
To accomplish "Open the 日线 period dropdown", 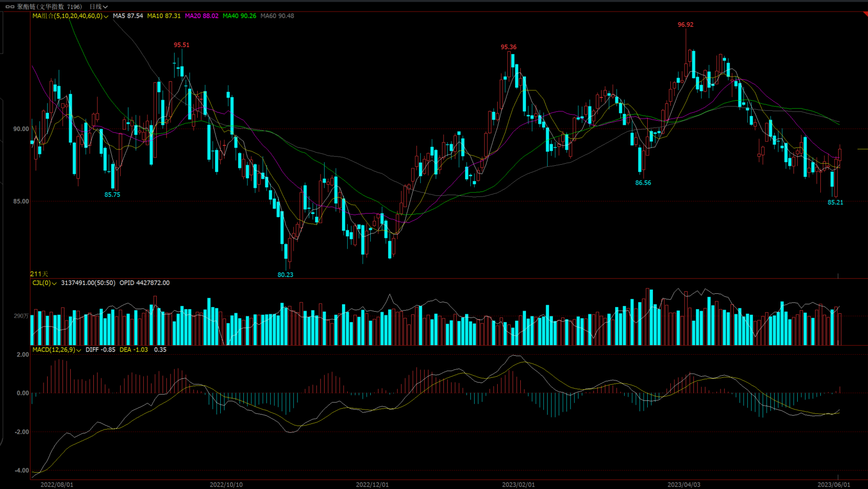I will pyautogui.click(x=98, y=7).
